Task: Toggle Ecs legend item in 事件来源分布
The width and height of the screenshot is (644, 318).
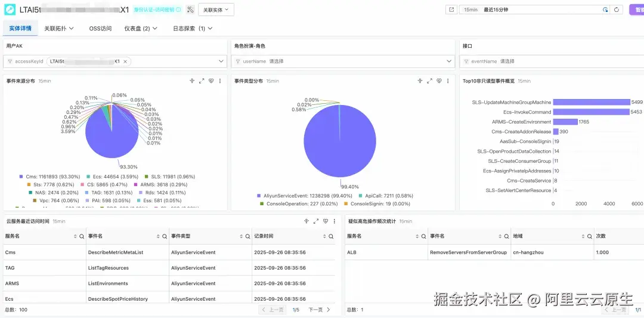Action: pyautogui.click(x=113, y=177)
